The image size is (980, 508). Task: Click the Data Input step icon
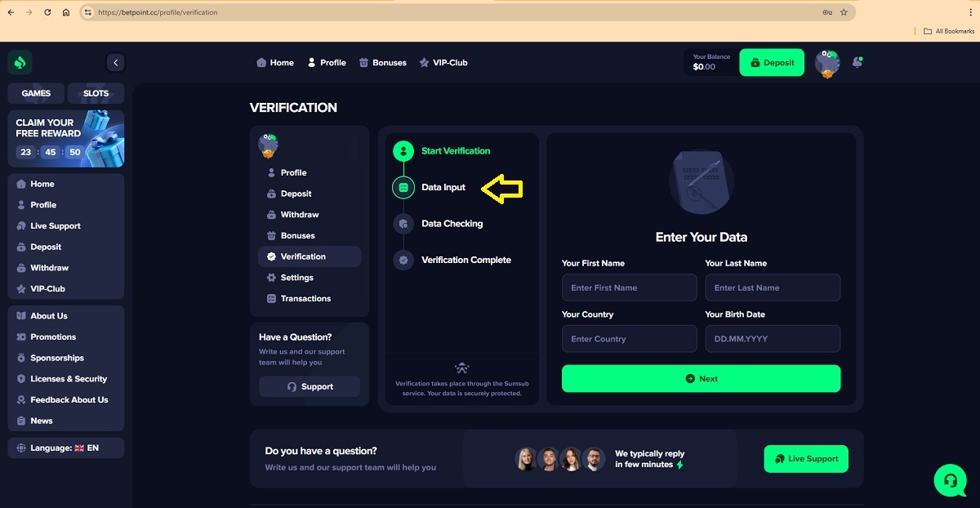tap(403, 187)
